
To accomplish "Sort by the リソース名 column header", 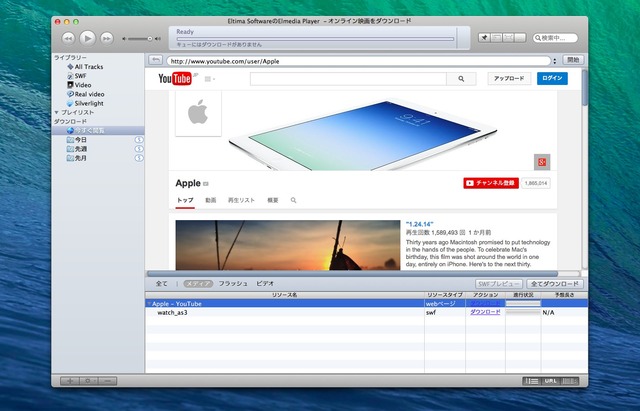I will coord(285,295).
